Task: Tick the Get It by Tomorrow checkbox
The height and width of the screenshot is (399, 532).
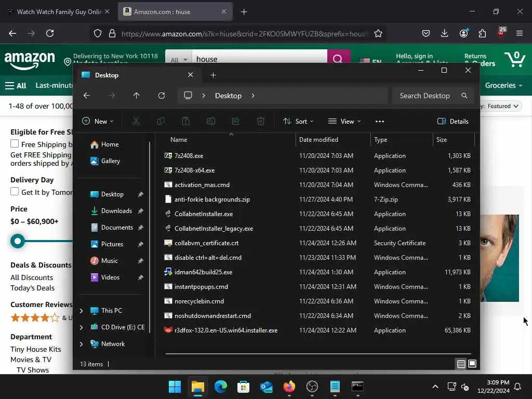Action: (x=15, y=191)
